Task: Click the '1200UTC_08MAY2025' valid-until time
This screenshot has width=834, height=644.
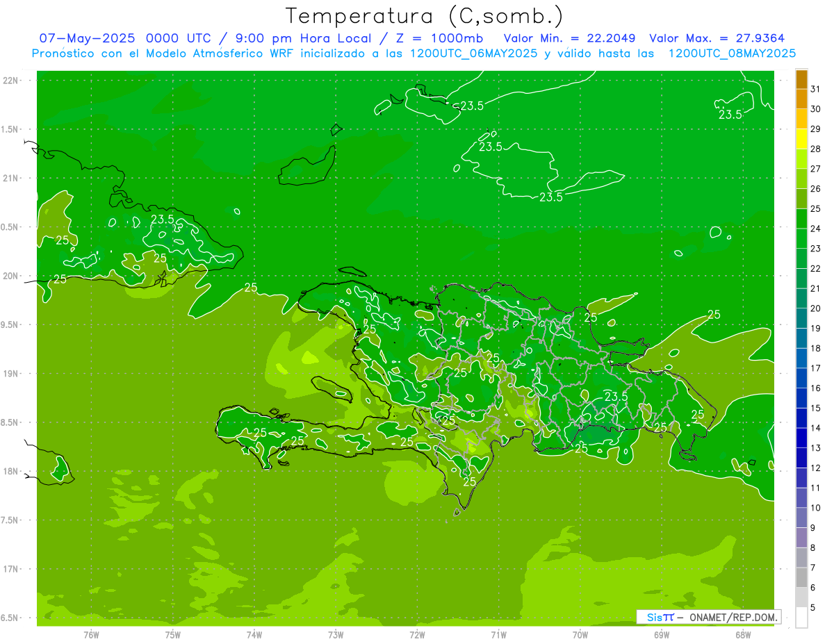Action: (x=732, y=53)
